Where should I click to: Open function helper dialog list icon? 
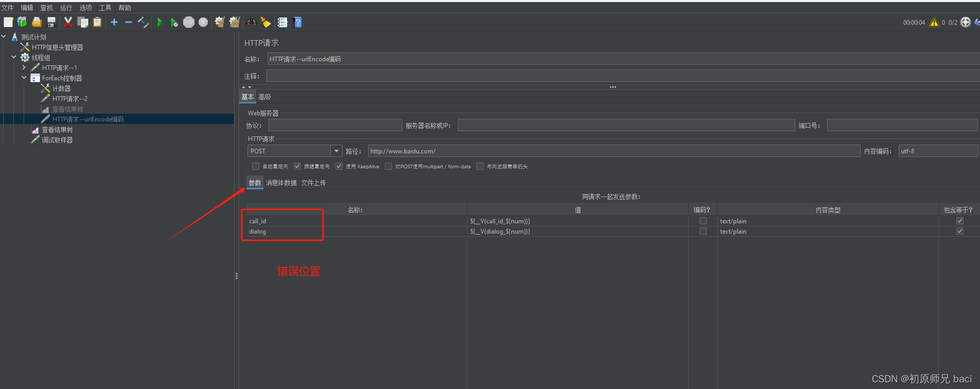282,22
